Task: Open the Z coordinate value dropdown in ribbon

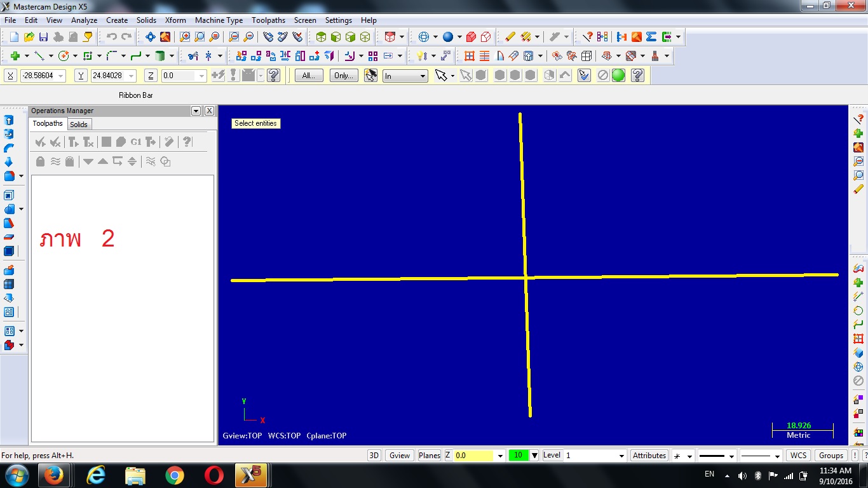Action: tap(202, 76)
